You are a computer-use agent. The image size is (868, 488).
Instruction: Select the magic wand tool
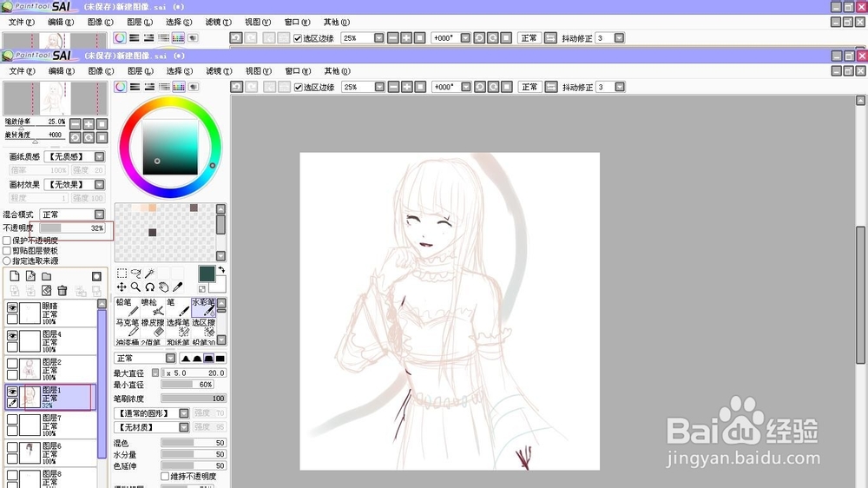pos(149,273)
